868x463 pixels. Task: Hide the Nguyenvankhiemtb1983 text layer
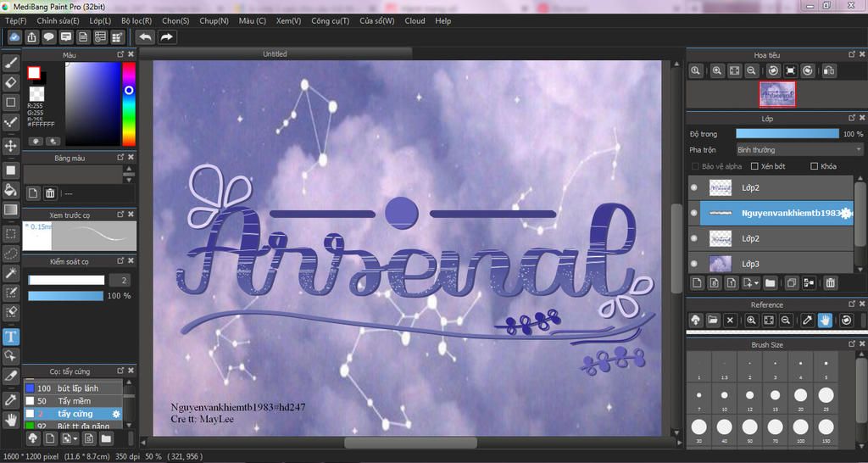coord(694,213)
